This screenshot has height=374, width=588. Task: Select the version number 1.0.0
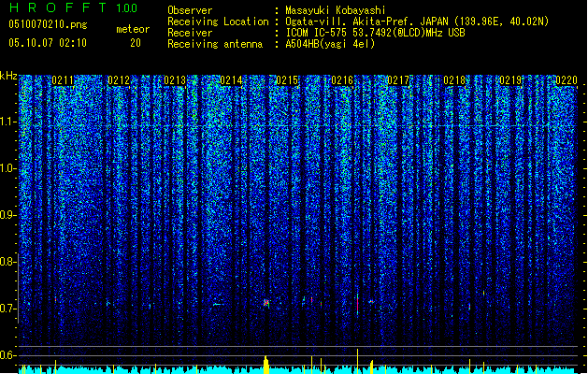click(x=127, y=7)
